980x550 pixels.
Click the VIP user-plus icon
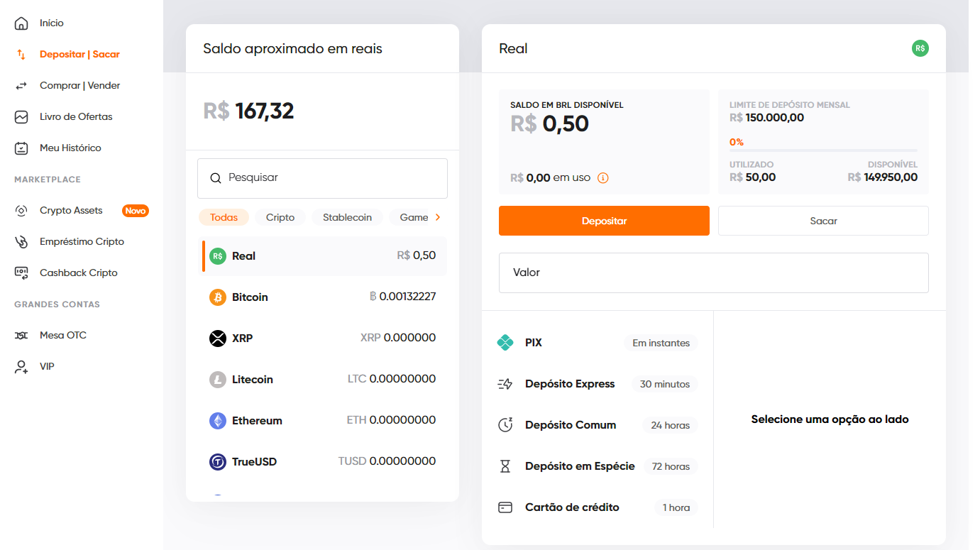pyautogui.click(x=21, y=367)
